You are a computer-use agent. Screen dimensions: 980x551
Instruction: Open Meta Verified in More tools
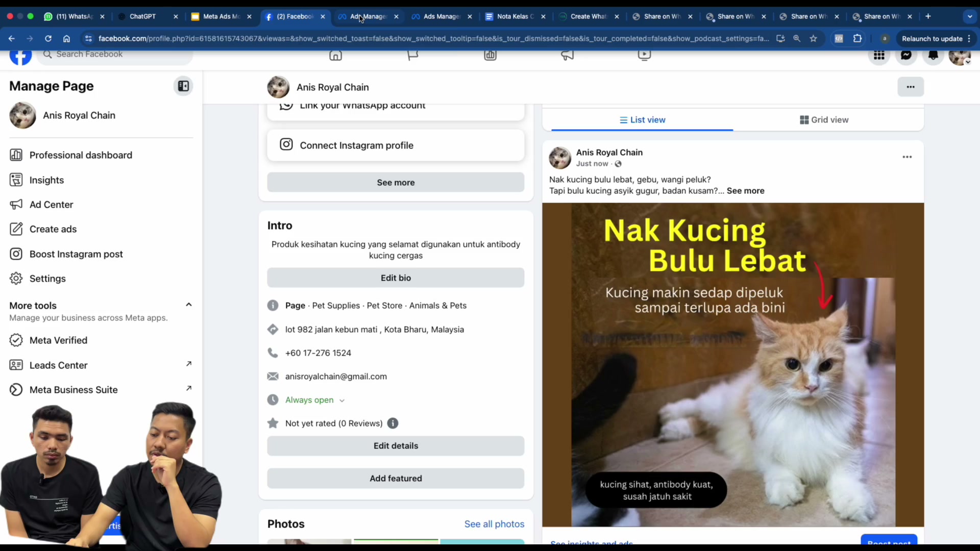tap(58, 340)
